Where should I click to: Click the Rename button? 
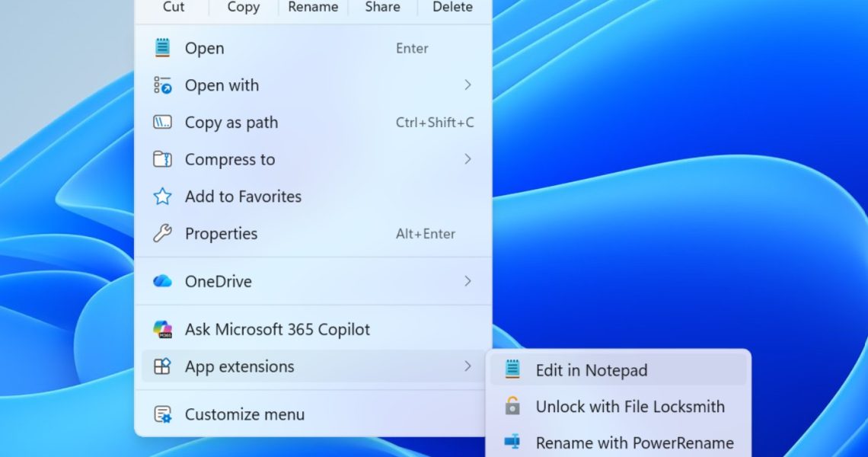click(313, 7)
